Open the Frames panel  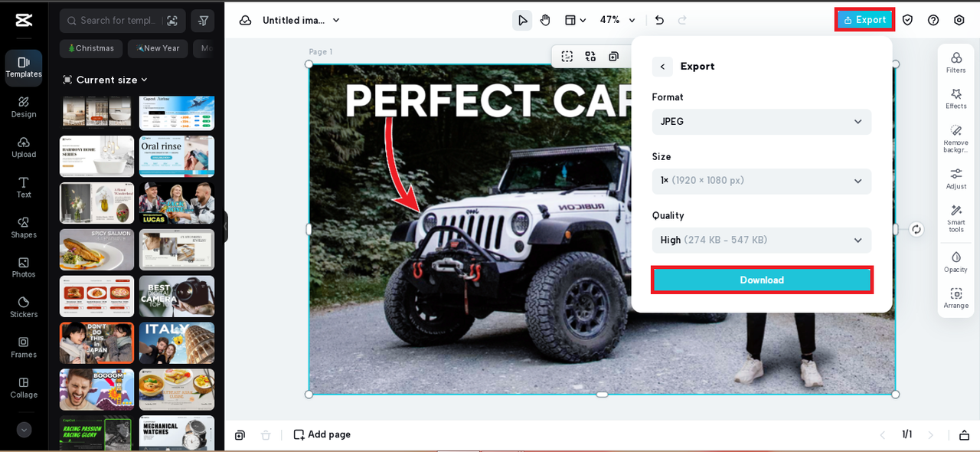24,348
